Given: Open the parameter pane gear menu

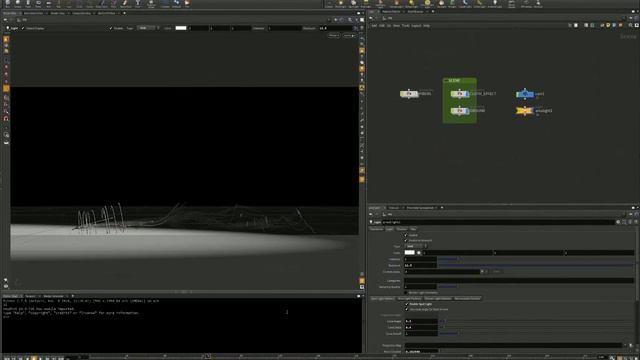Looking at the screenshot, I should pyautogui.click(x=618, y=222).
